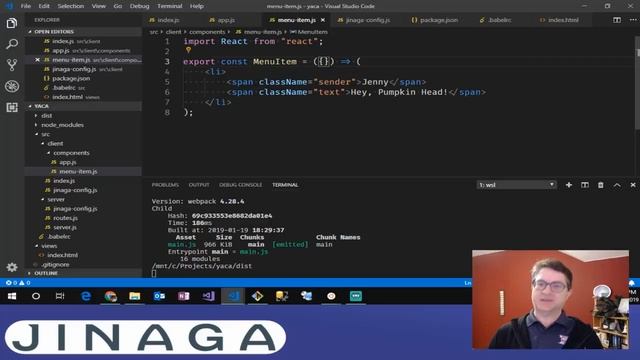Close menu-item.js in Open Editors list
640x360 pixels.
coord(37,60)
